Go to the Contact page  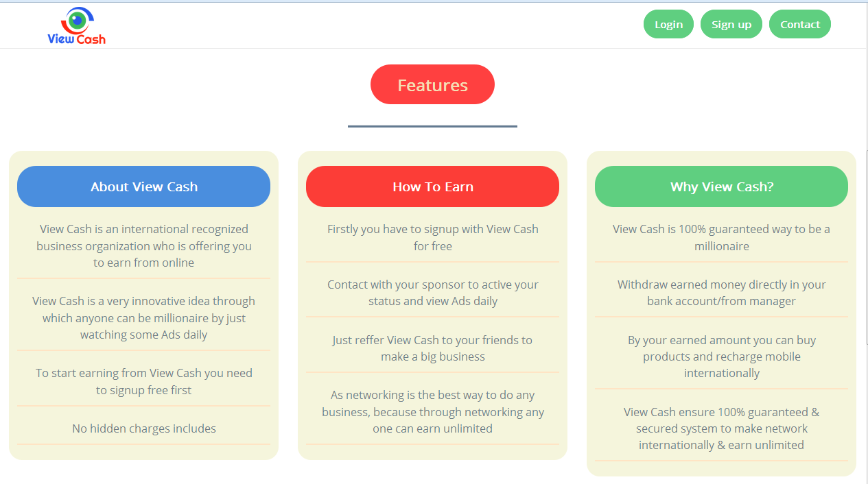point(799,25)
